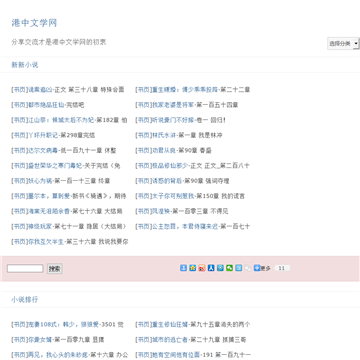Share via the yellow star Qzone icon
Viewport: 360px width, 360px height.
click(192, 268)
